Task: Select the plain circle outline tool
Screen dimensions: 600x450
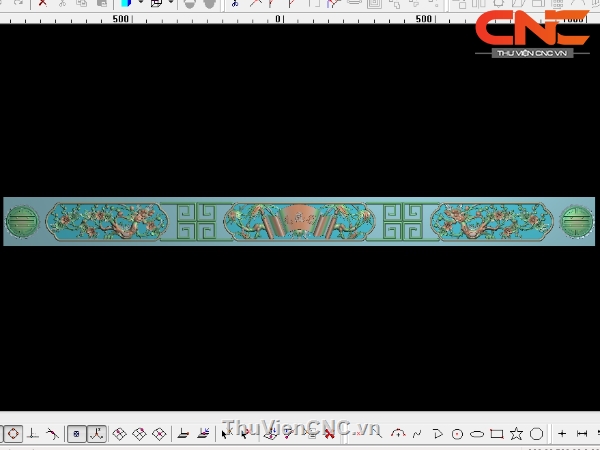Action: click(536, 434)
